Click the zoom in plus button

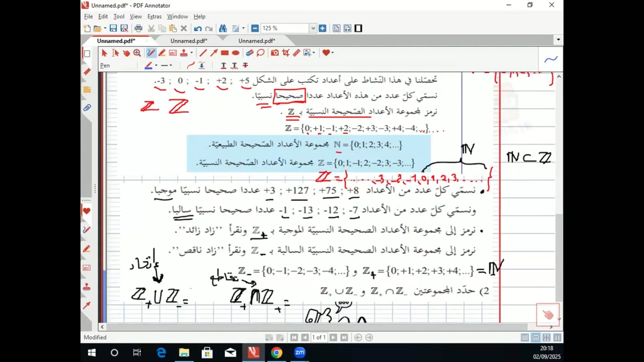pyautogui.click(x=323, y=28)
